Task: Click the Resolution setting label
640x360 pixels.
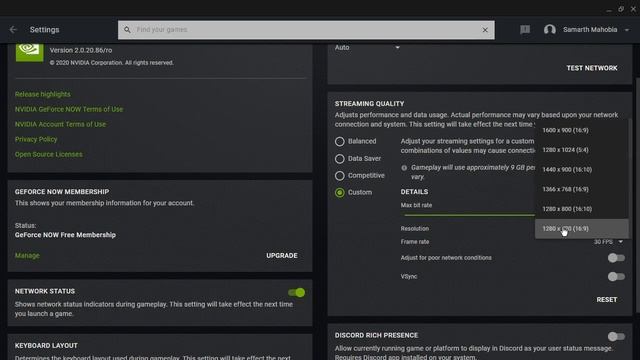Action: click(x=415, y=229)
